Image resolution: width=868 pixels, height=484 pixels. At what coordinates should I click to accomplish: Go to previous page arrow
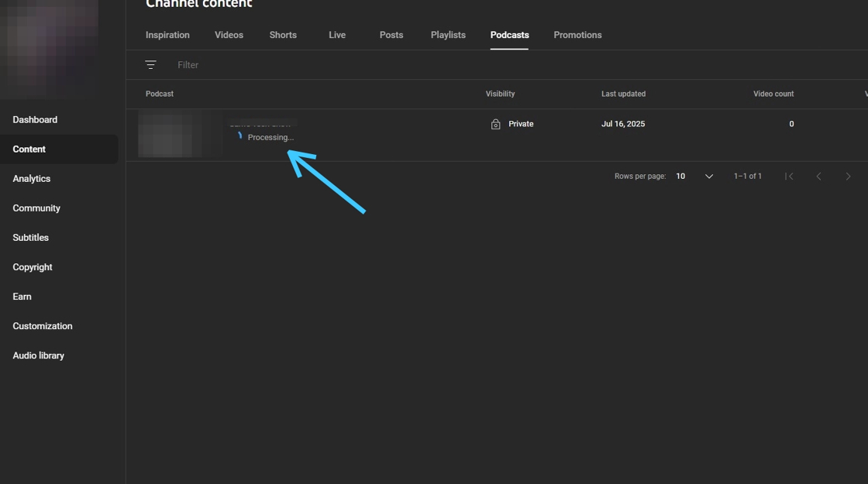(818, 177)
